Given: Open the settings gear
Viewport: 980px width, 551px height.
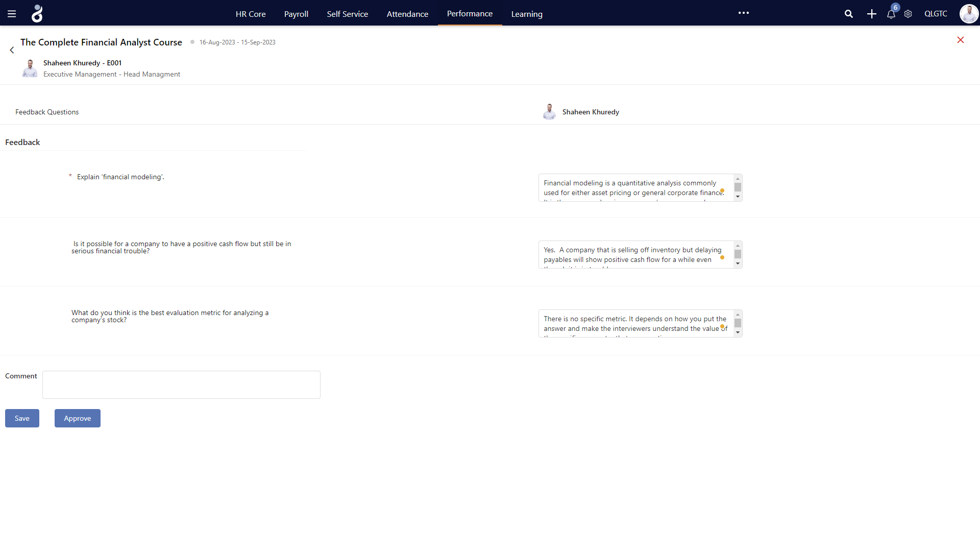Looking at the screenshot, I should pos(908,14).
